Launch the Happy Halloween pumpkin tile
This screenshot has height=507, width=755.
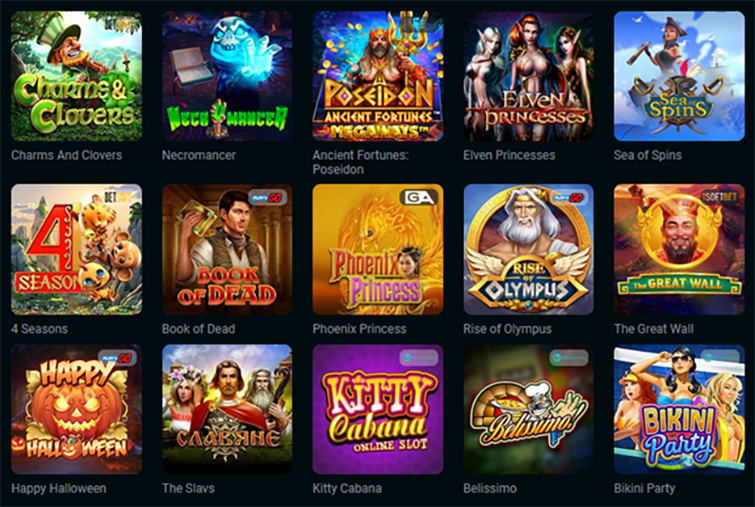tap(77, 409)
